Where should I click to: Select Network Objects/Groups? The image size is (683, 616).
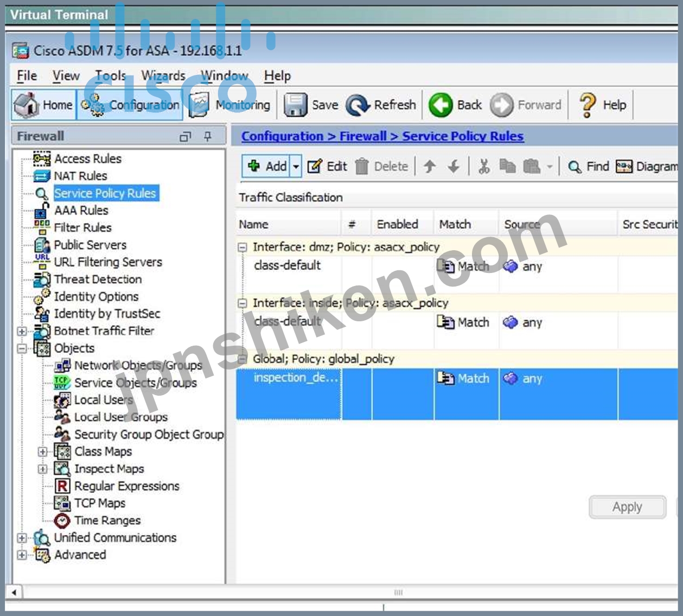click(138, 365)
